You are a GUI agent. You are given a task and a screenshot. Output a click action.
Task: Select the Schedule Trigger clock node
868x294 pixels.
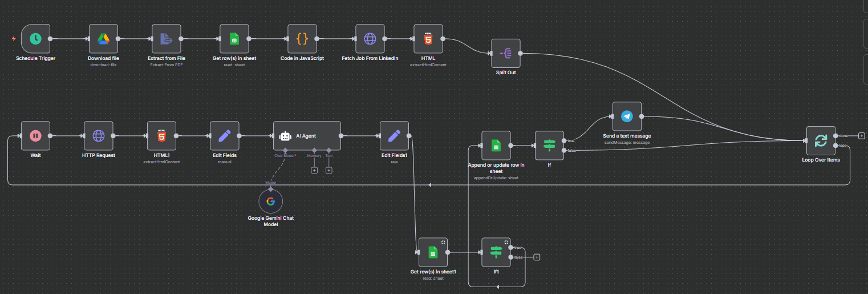35,39
